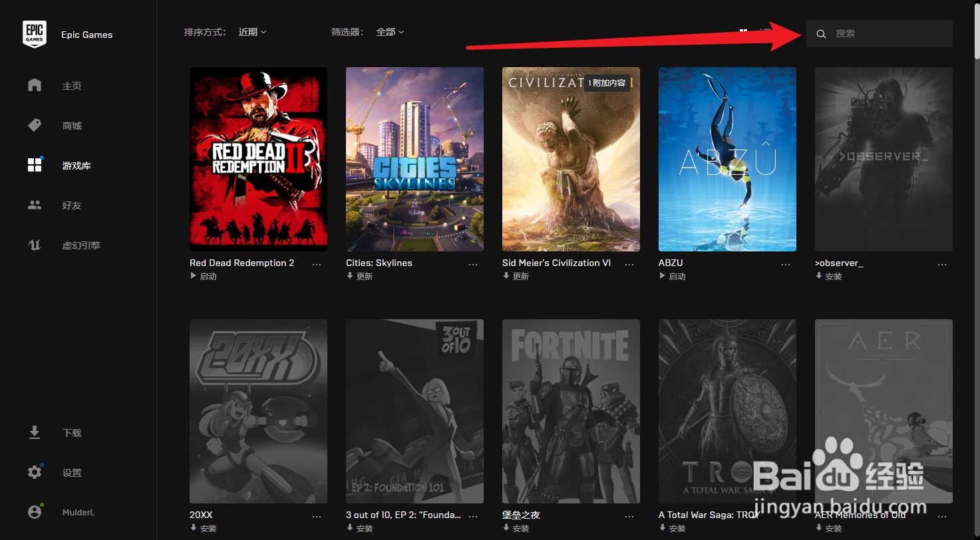The height and width of the screenshot is (540, 980).
Task: Click the ABZU title text
Action: (671, 263)
